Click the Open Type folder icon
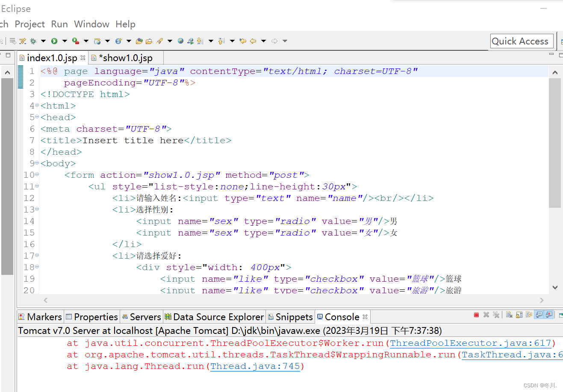The image size is (563, 392). [x=139, y=41]
